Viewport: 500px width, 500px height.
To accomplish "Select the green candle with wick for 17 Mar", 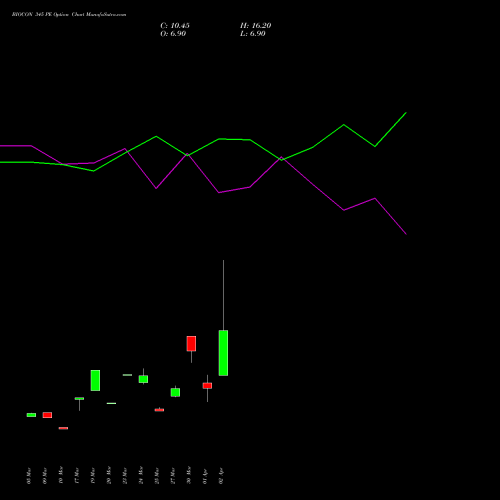I will pos(79,398).
